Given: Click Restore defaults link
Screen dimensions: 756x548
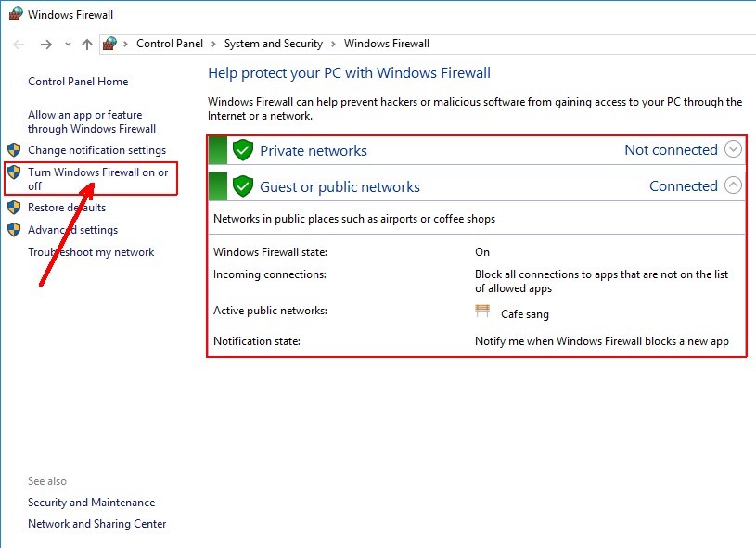Looking at the screenshot, I should [67, 208].
